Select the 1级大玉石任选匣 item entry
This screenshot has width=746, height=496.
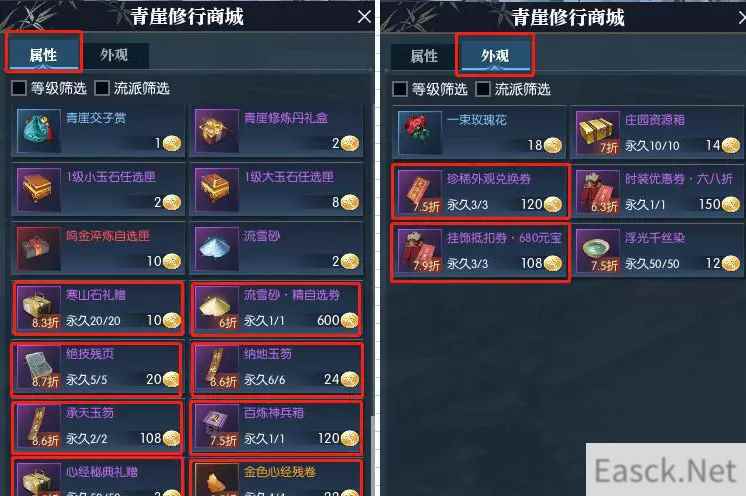[277, 190]
